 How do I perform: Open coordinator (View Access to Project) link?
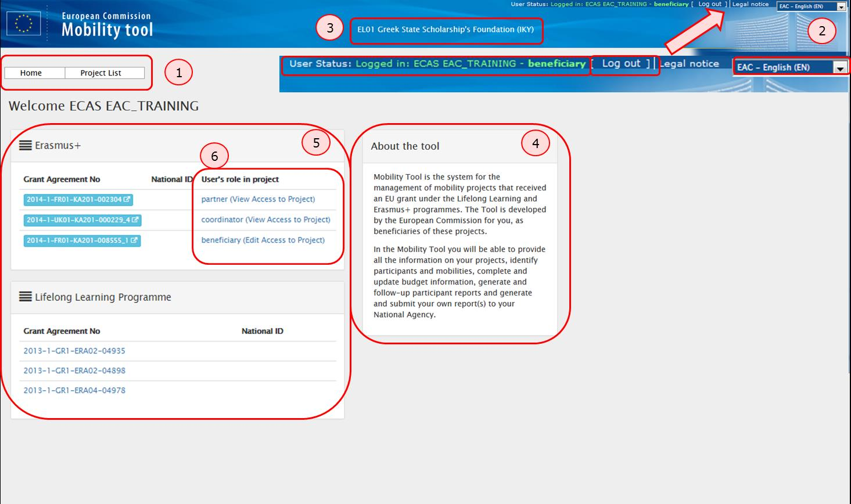point(265,219)
